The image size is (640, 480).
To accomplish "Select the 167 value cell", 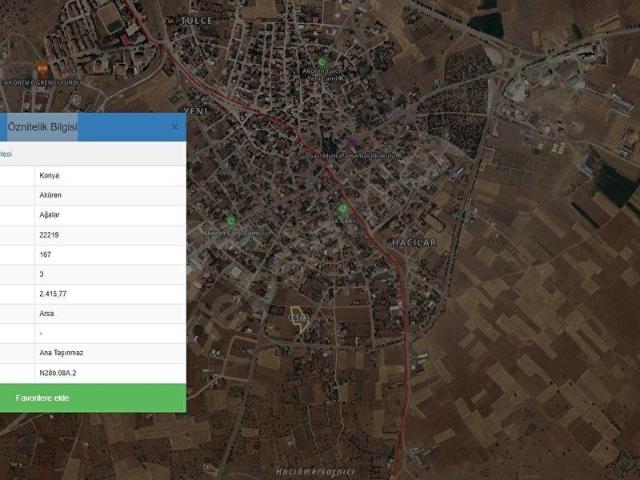I will tap(110, 255).
